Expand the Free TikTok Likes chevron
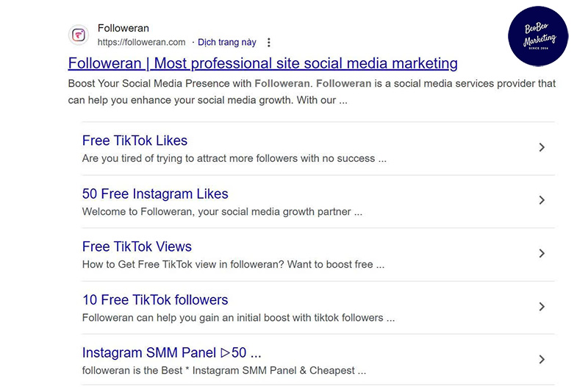The height and width of the screenshot is (387, 588). click(x=542, y=147)
